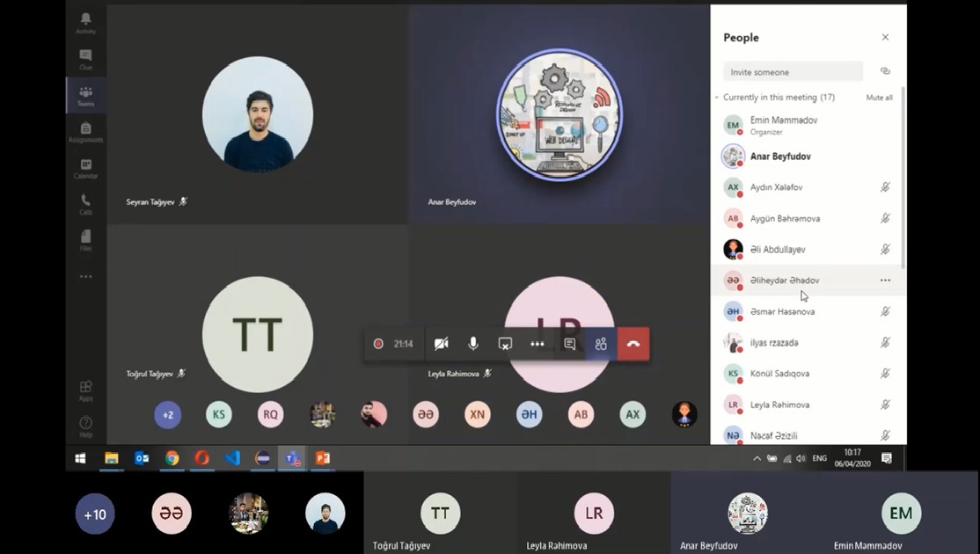
Task: Open more options for Əliheydər Əhədov
Action: click(x=885, y=281)
